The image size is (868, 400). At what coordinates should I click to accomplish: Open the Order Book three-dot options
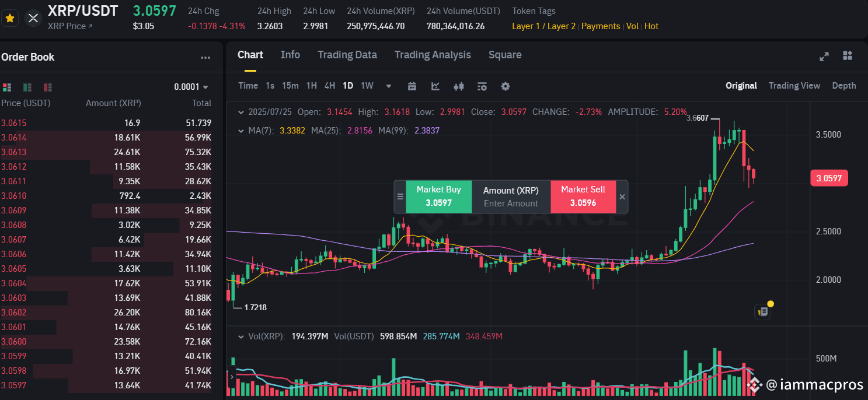[205, 57]
